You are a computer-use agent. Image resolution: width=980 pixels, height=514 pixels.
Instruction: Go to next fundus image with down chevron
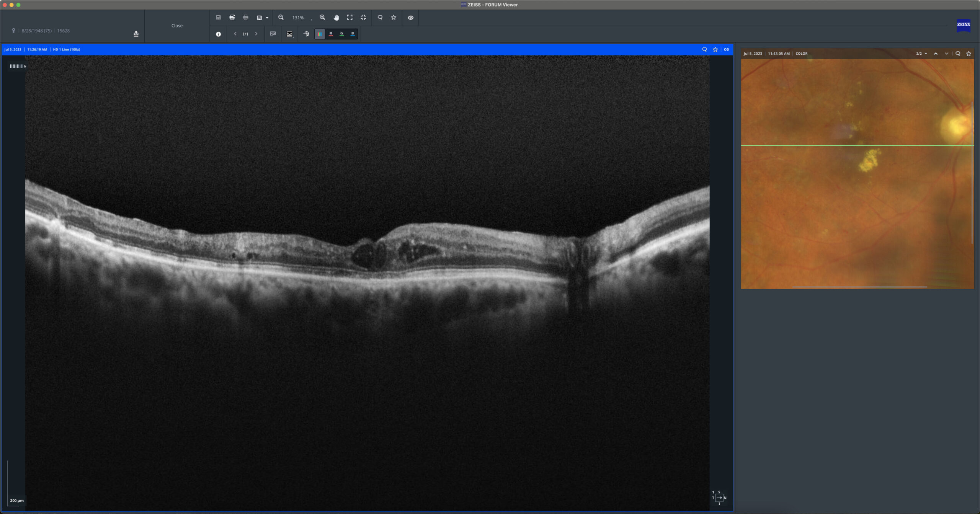pos(946,54)
